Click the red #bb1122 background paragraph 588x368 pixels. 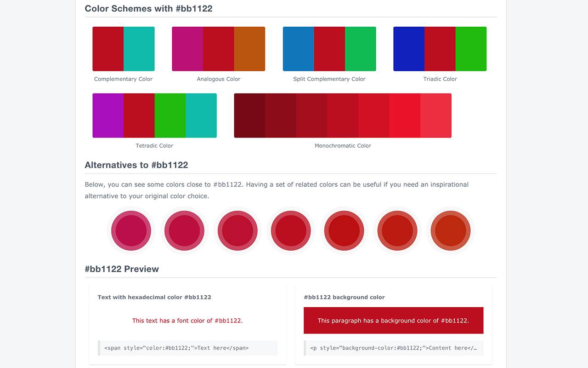(393, 320)
